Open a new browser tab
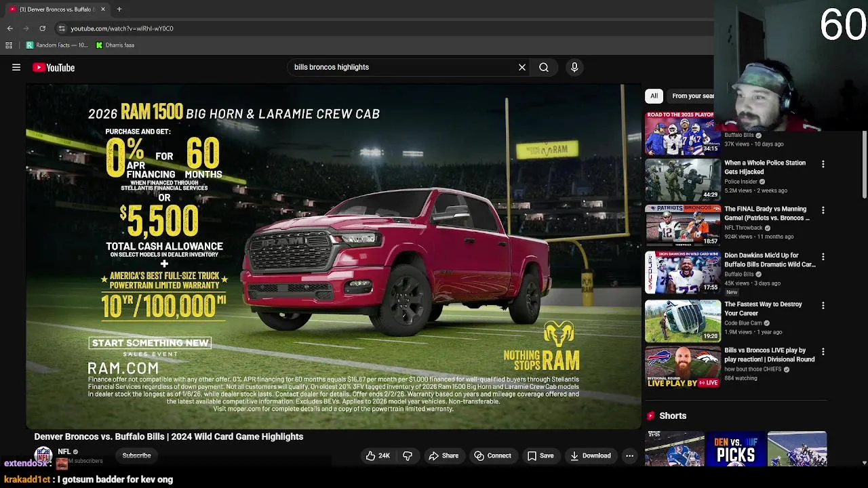 (119, 9)
